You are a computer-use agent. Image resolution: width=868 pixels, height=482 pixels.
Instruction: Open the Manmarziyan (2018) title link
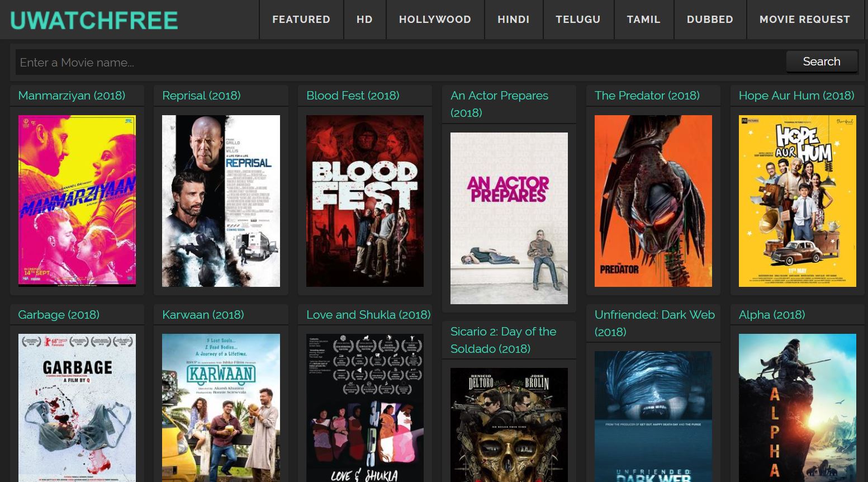(72, 96)
